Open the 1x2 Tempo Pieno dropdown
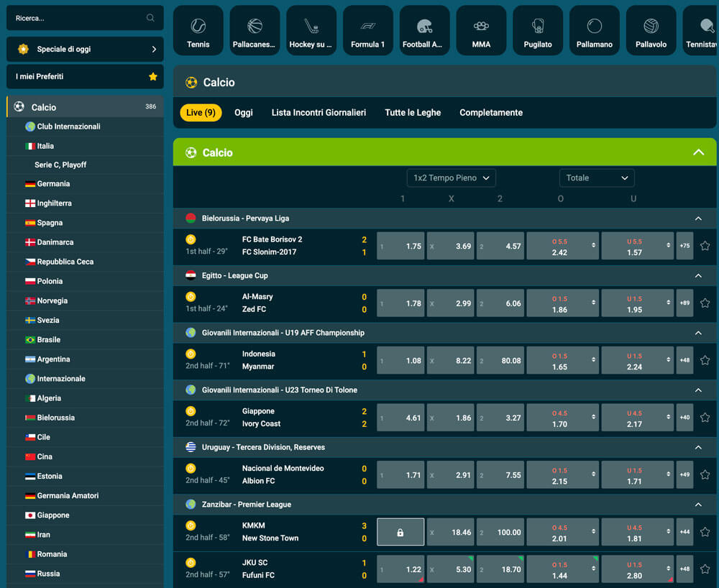Viewport: 719px width, 588px height. pos(452,178)
